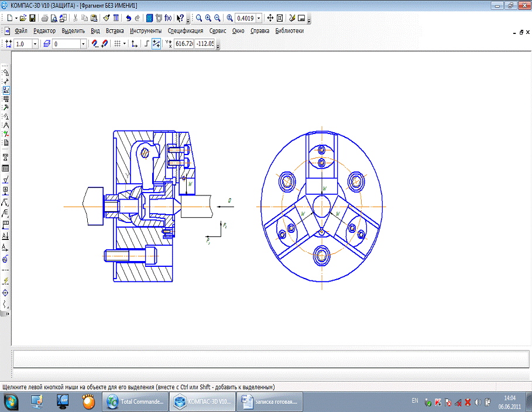Open the записка готовая taskbar button
This screenshot has width=532, height=412.
tap(269, 402)
